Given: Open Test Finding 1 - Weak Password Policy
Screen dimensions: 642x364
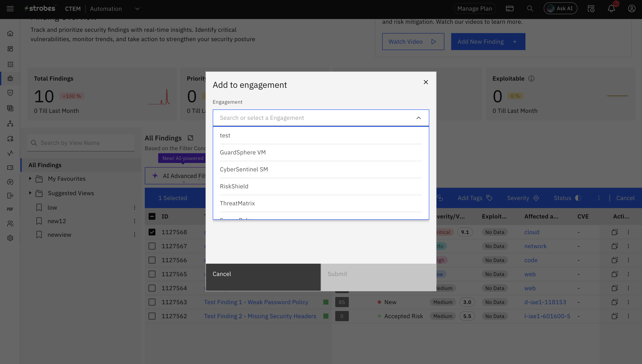Looking at the screenshot, I should pyautogui.click(x=256, y=302).
